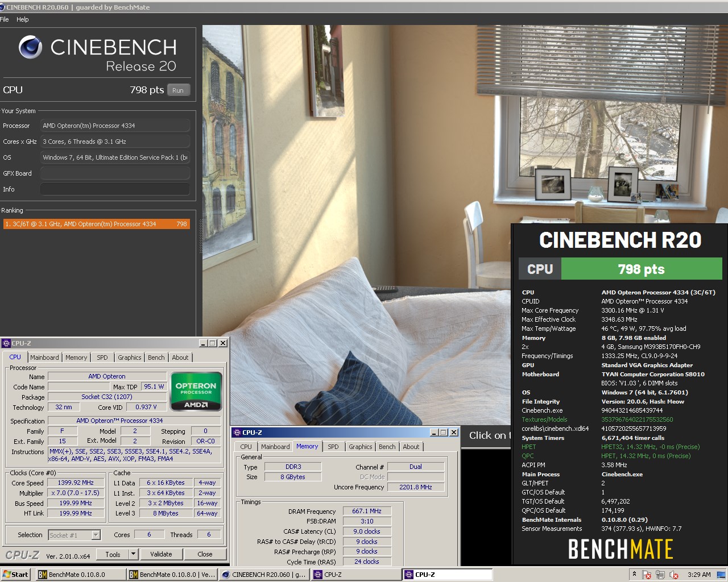Click the Cinebench R20 title bar icon
The image size is (728, 582).
[3, 7]
